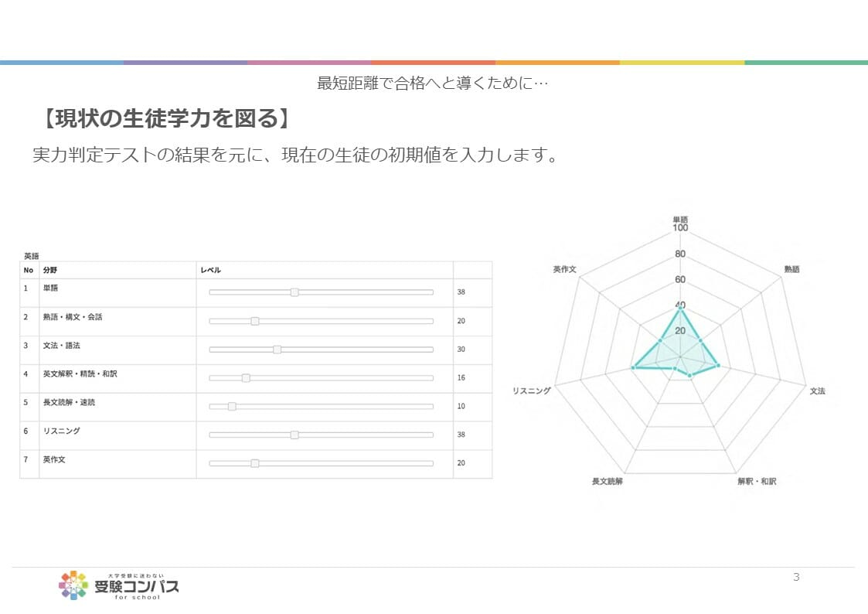Click the 文法 data point on radar chart
Image resolution: width=868 pixels, height=614 pixels.
coord(718,365)
